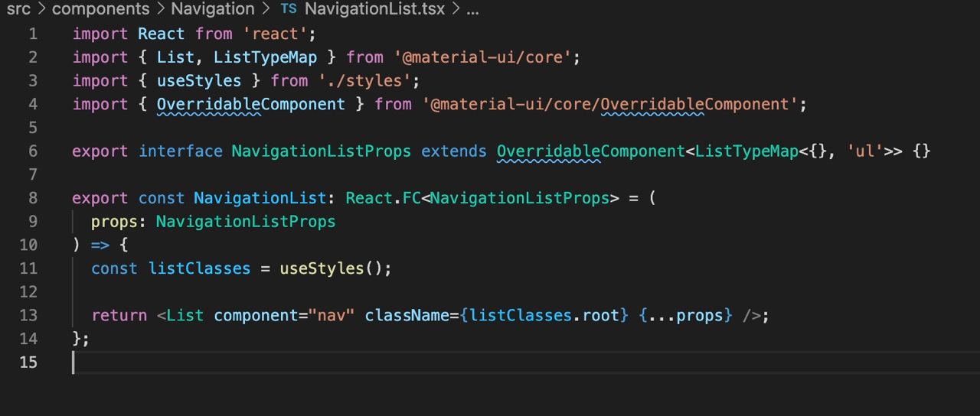Open the 'src' breadcrumb segment
The height and width of the screenshot is (416, 980).
19,9
